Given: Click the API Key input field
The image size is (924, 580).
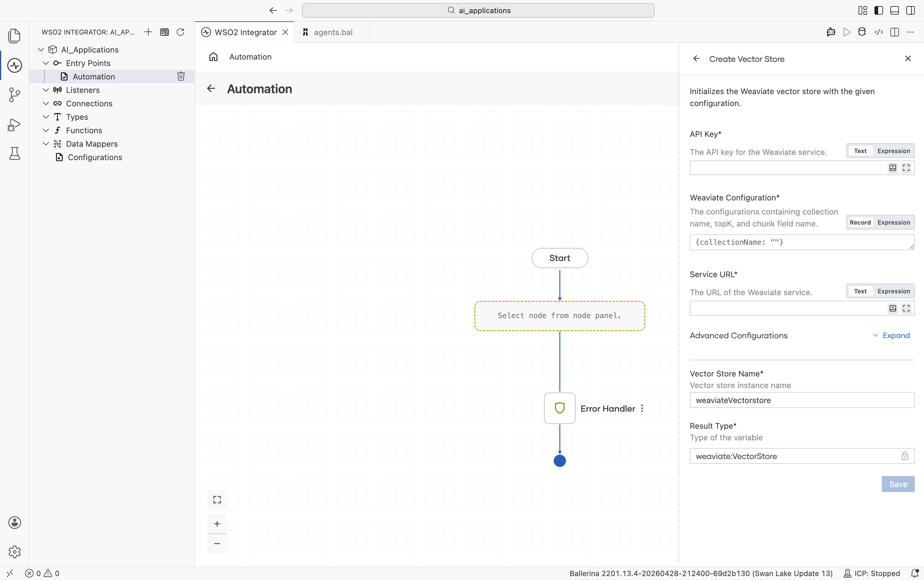Looking at the screenshot, I should 802,168.
